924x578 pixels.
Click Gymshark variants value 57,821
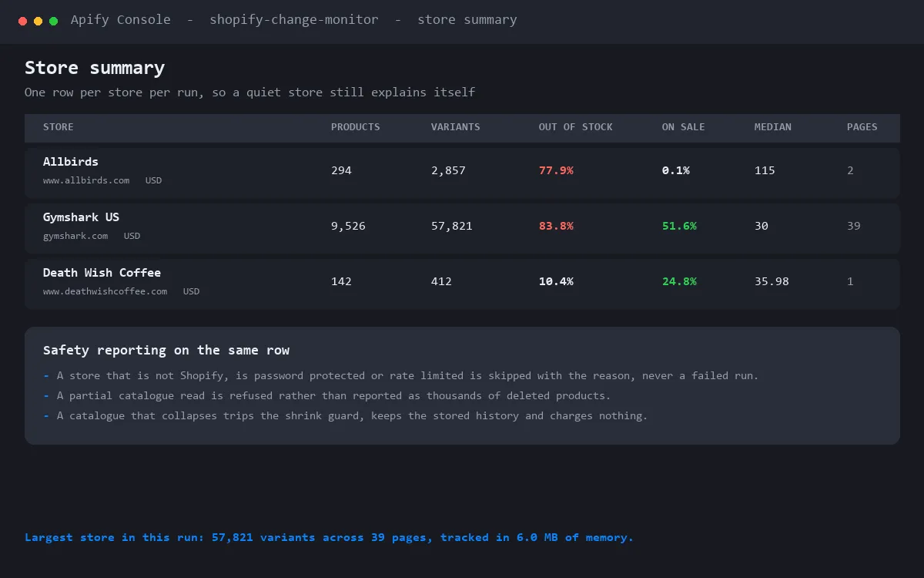click(452, 226)
